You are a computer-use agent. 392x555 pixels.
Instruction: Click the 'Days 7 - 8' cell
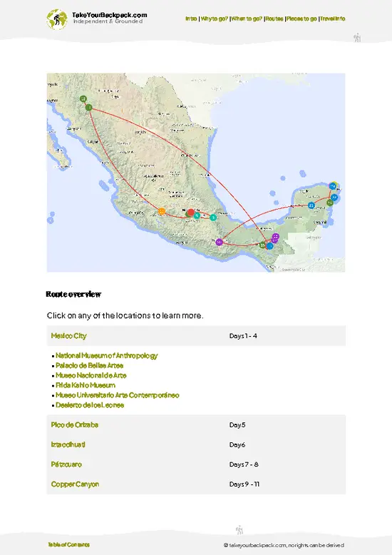(x=244, y=464)
